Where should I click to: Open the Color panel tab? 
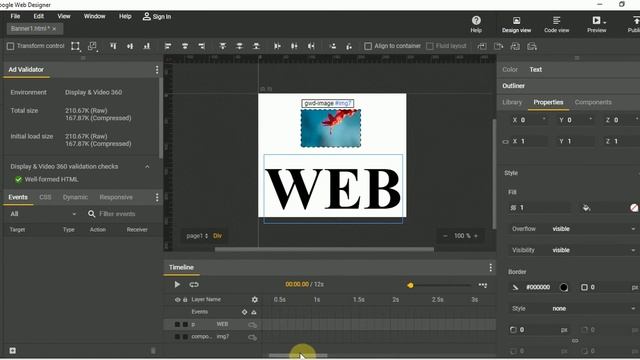[x=510, y=70]
